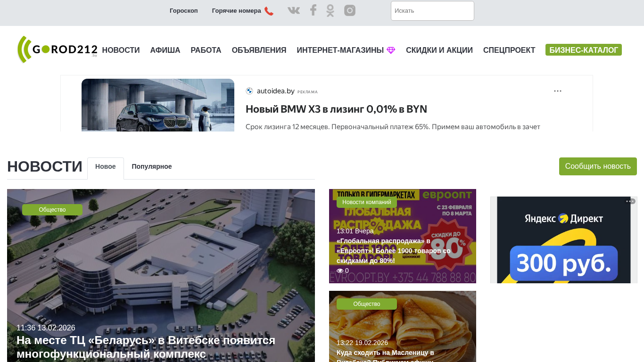Switch to the Популярное tab
Image resolution: width=644 pixels, height=362 pixels.
152,167
